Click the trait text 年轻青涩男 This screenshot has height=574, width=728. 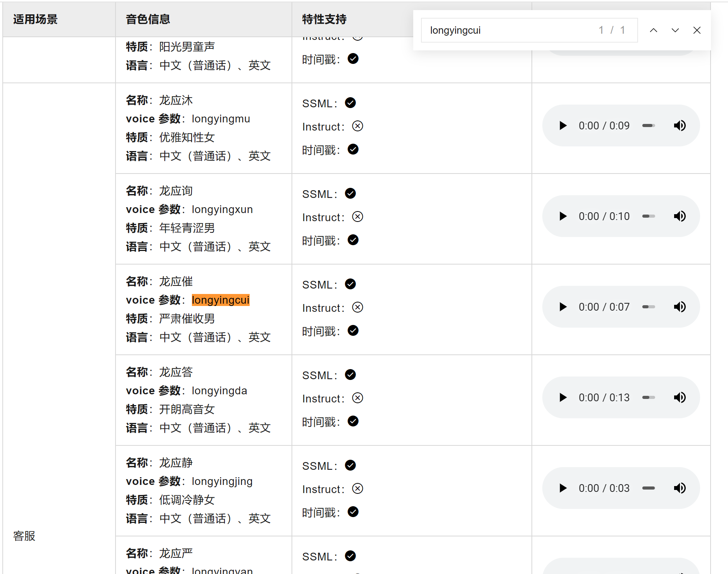pos(187,228)
